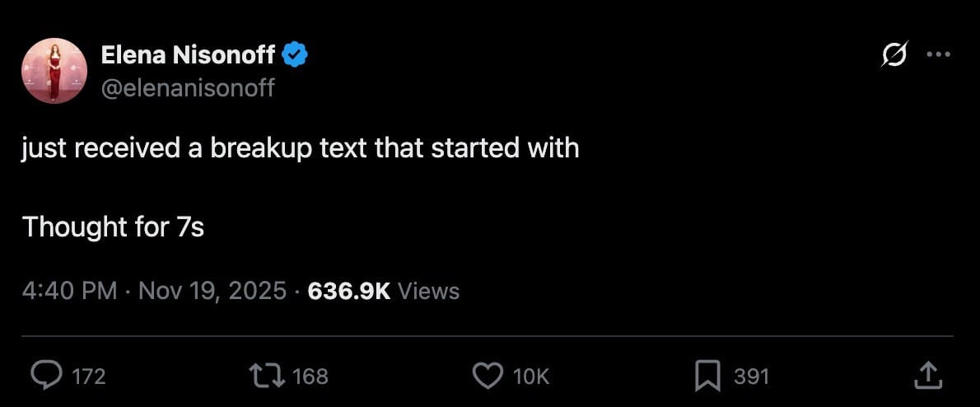Like the tweet with the heart icon
Screen dimensions: 980x407
(x=488, y=376)
